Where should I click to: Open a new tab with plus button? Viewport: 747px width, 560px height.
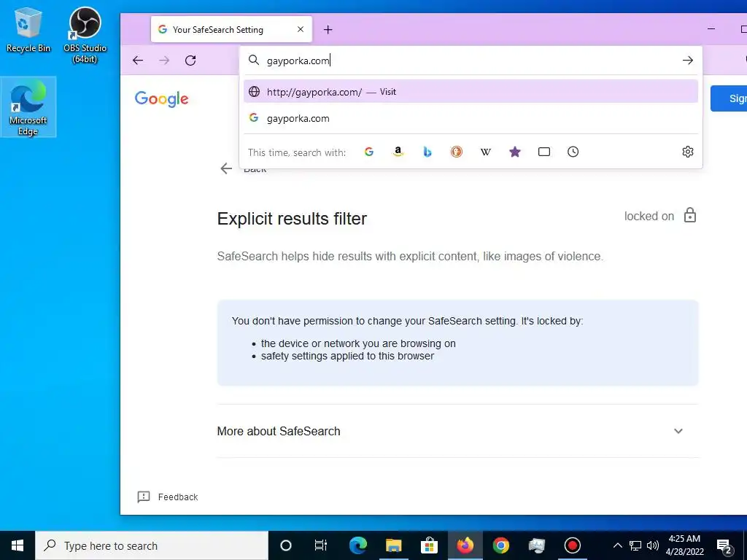[x=328, y=29]
